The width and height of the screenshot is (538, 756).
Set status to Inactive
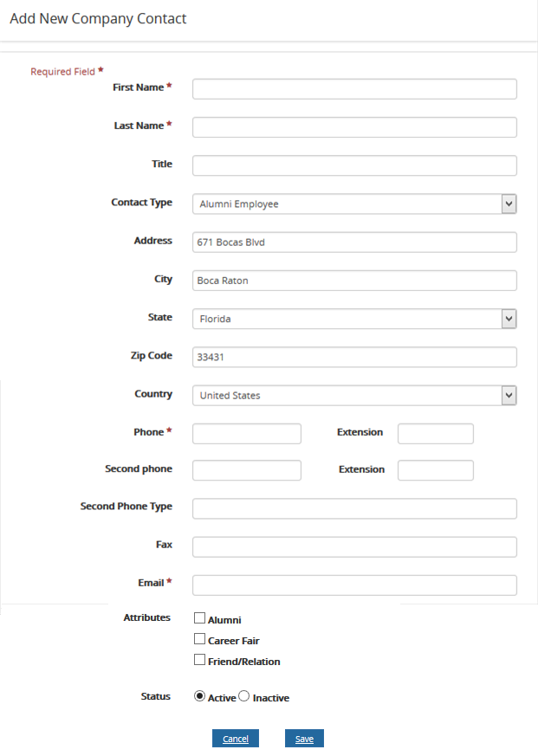tap(243, 695)
